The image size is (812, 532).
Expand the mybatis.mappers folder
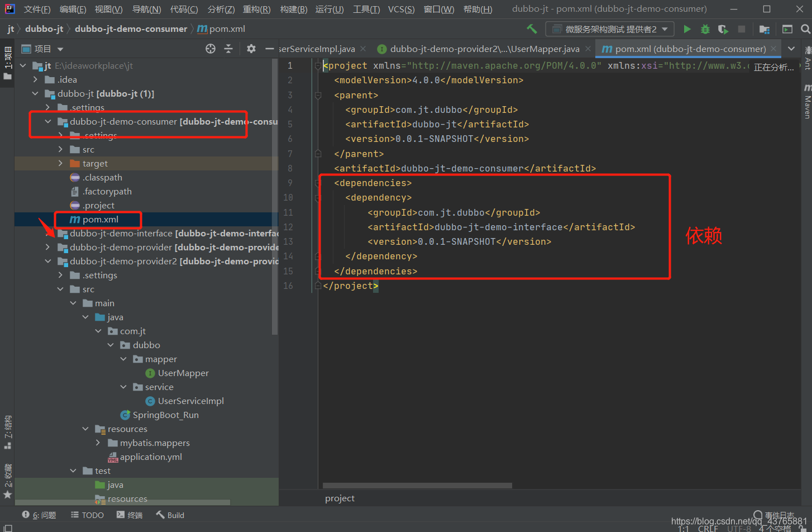pyautogui.click(x=98, y=443)
